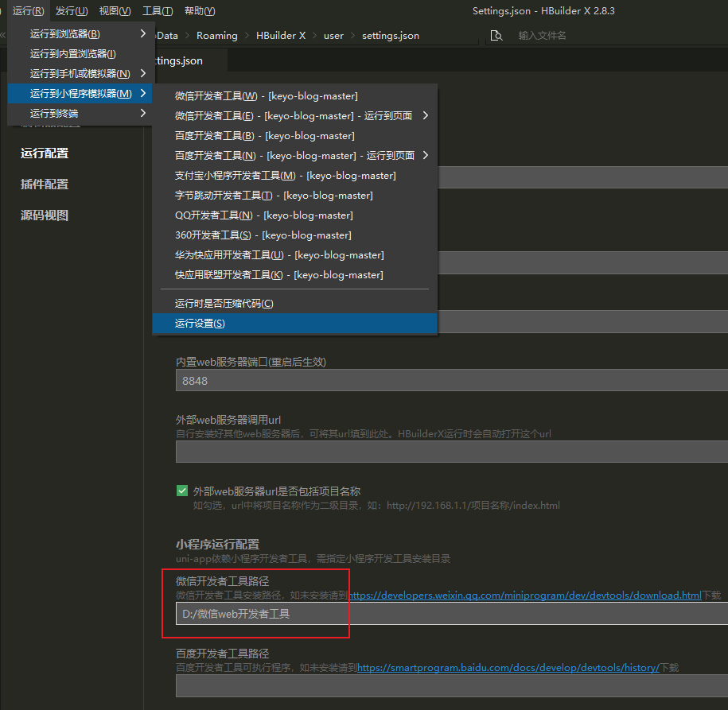Open the 发行(U) menu

coord(71,10)
